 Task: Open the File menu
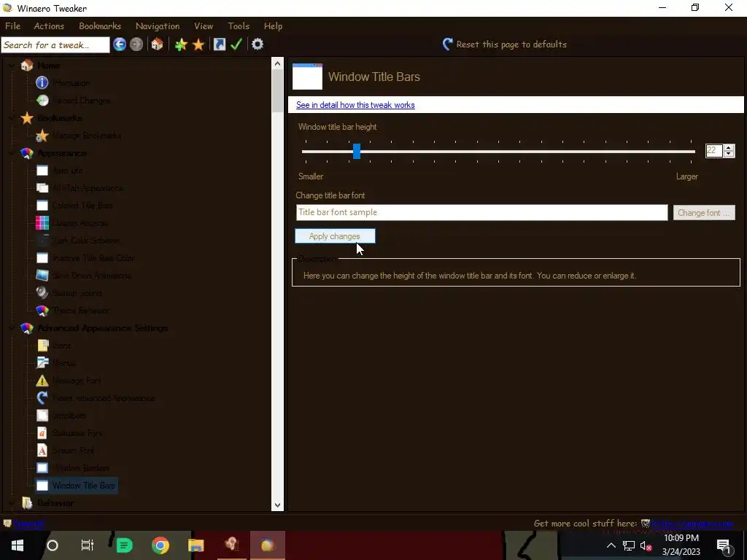click(13, 26)
